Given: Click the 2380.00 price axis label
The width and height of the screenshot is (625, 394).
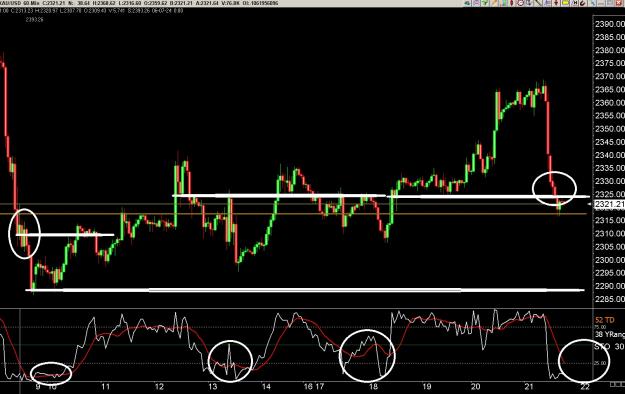Looking at the screenshot, I should click(x=609, y=50).
